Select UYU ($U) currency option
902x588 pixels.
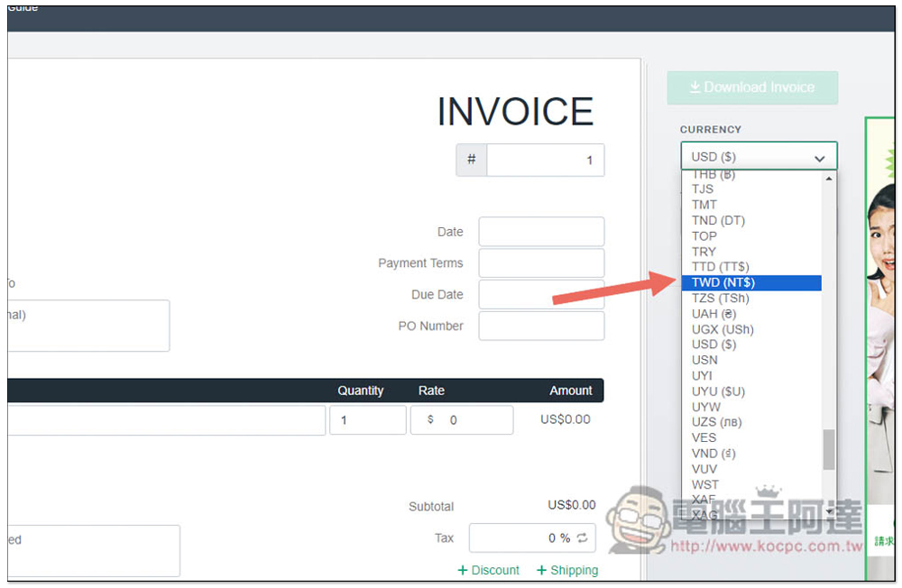point(750,391)
